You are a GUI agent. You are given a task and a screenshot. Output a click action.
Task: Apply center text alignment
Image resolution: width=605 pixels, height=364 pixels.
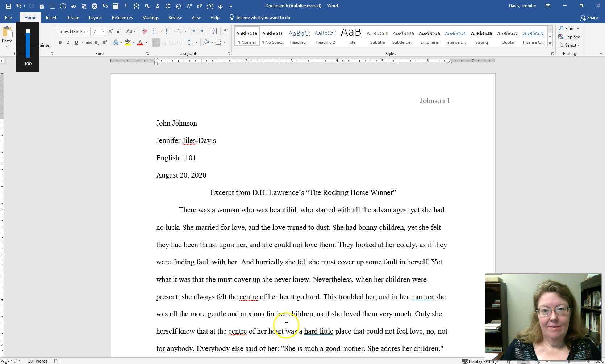[164, 42]
